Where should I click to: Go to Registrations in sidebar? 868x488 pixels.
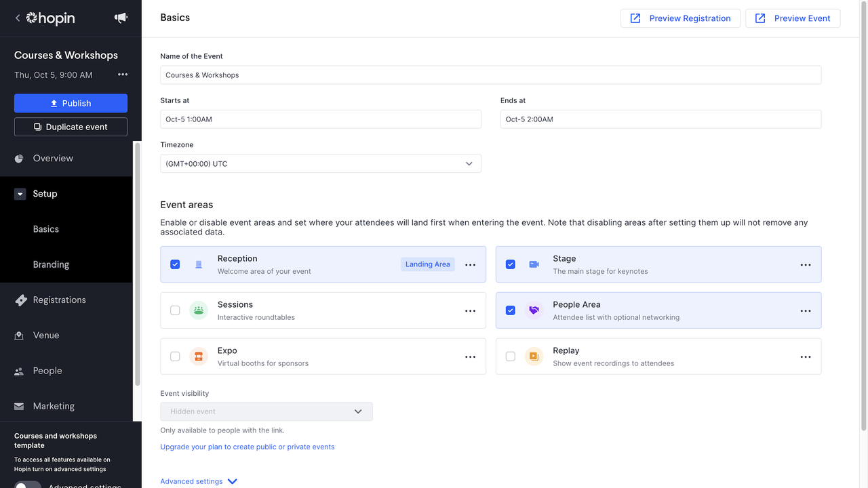tap(59, 300)
